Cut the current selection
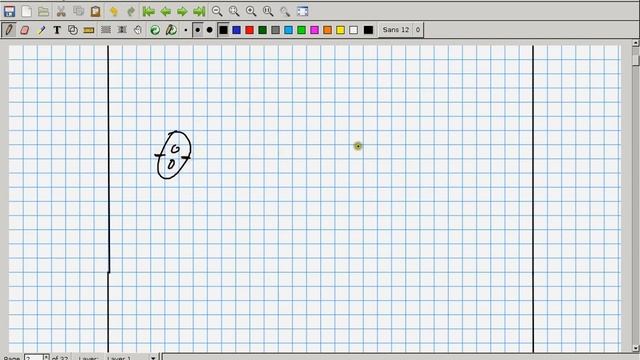 tap(61, 11)
